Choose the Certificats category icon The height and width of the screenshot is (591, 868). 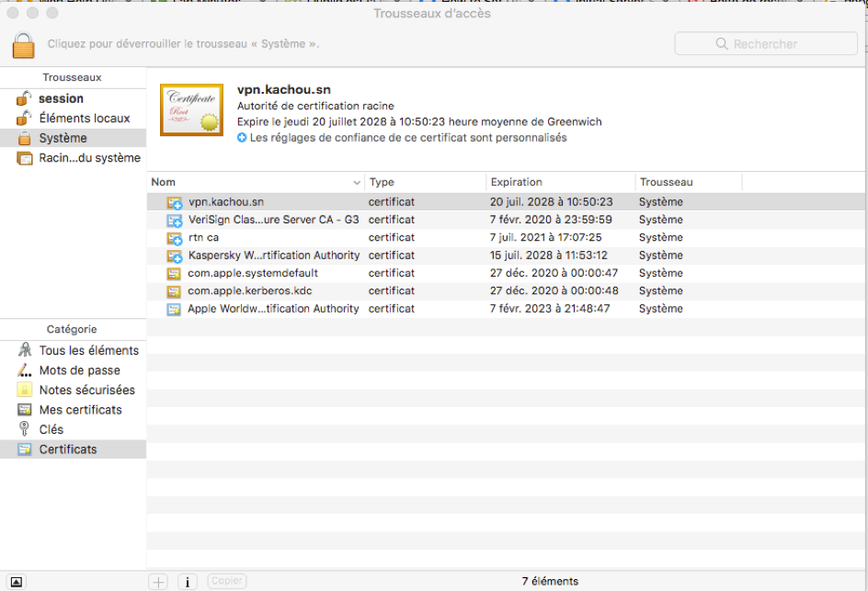tap(24, 449)
